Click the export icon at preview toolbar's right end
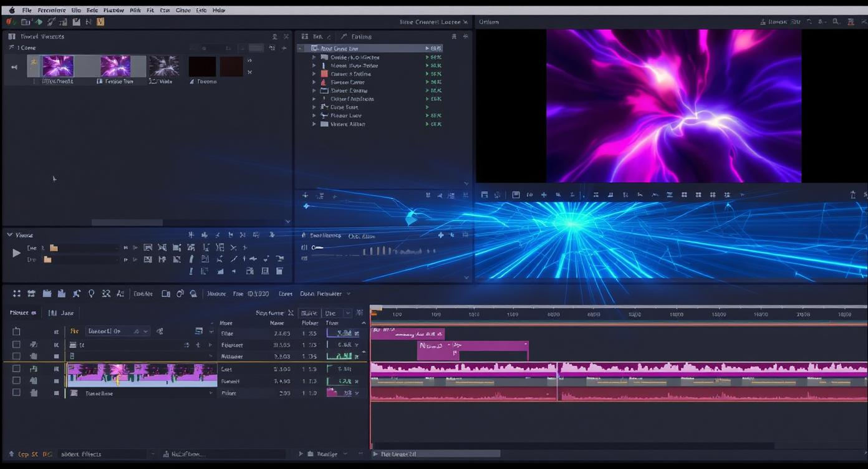The image size is (868, 469). click(852, 195)
